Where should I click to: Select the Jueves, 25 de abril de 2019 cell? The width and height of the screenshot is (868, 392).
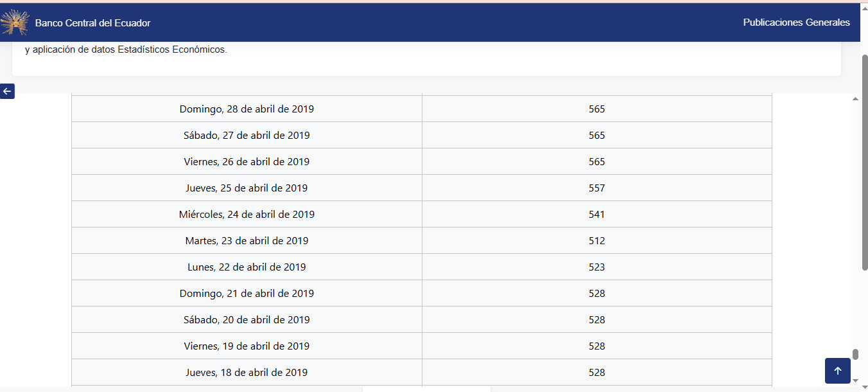click(247, 188)
